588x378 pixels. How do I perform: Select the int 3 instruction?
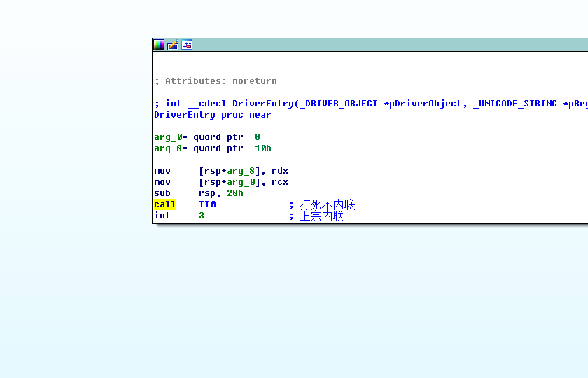coord(179,216)
